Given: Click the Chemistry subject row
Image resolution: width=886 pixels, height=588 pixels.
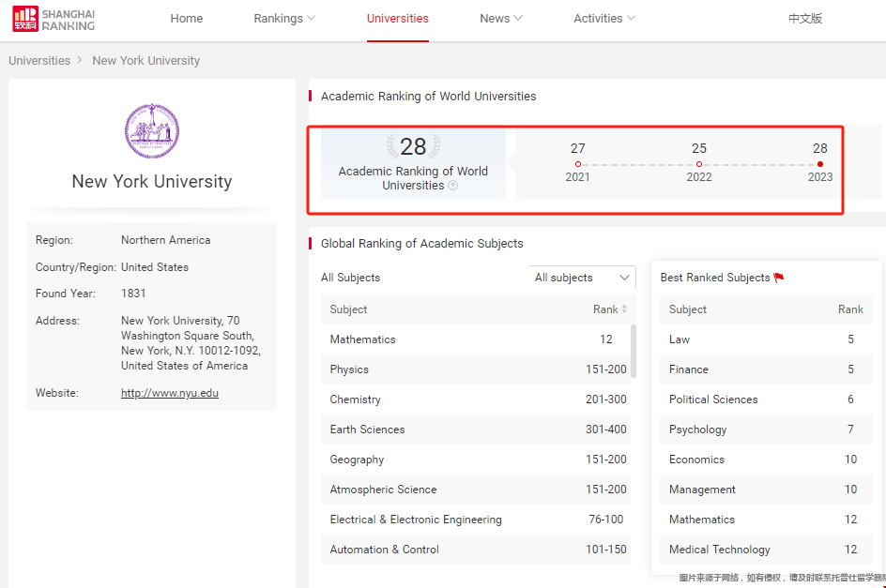Looking at the screenshot, I should [x=476, y=400].
